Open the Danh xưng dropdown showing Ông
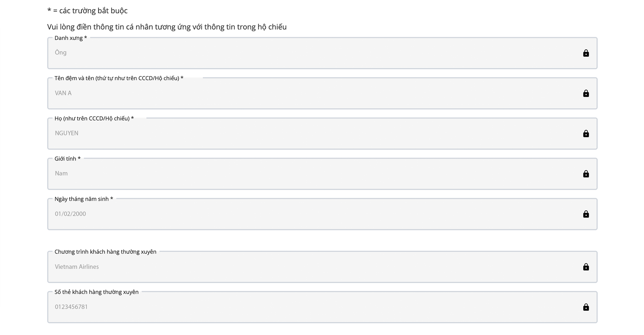This screenshot has height=335, width=644. [300, 53]
